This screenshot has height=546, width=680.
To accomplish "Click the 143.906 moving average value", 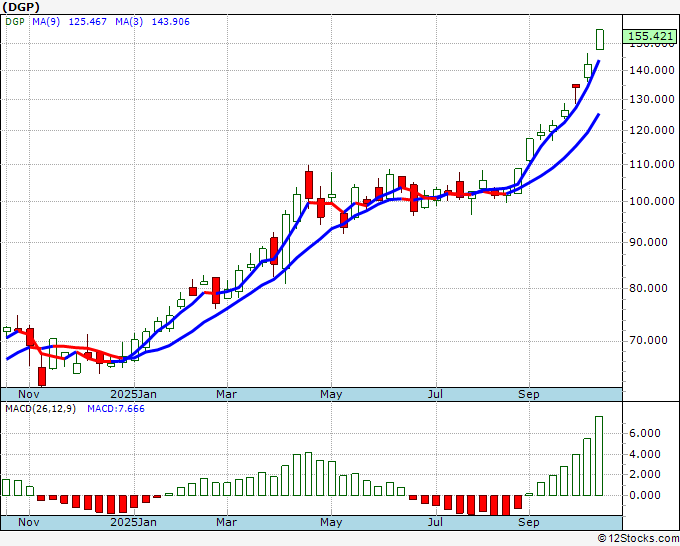I will point(170,22).
